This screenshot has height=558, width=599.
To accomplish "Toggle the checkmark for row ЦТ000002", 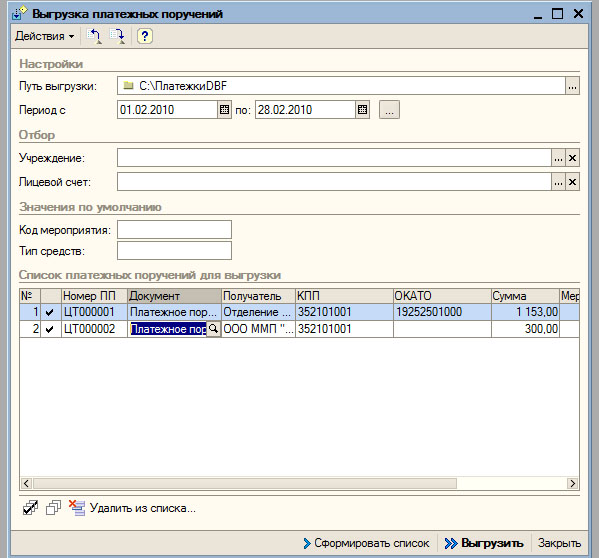I will [50, 329].
